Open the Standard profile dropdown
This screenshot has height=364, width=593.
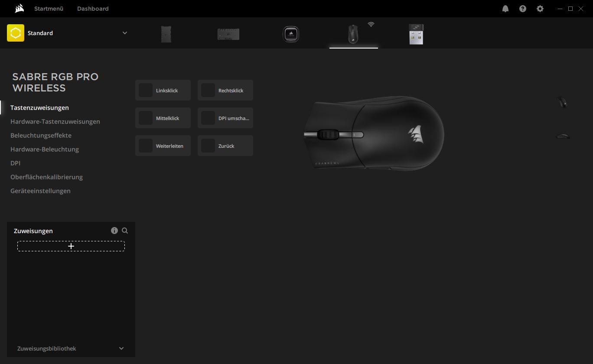click(x=125, y=33)
